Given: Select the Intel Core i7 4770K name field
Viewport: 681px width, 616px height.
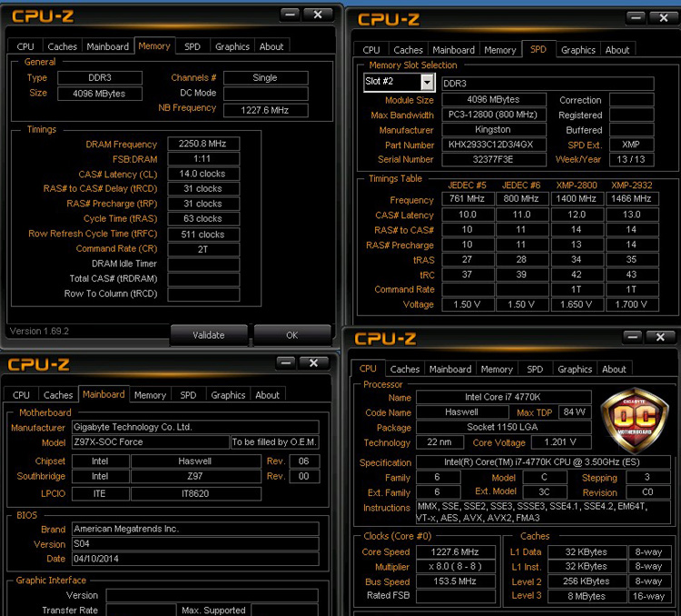Looking at the screenshot, I should pyautogui.click(x=503, y=397).
